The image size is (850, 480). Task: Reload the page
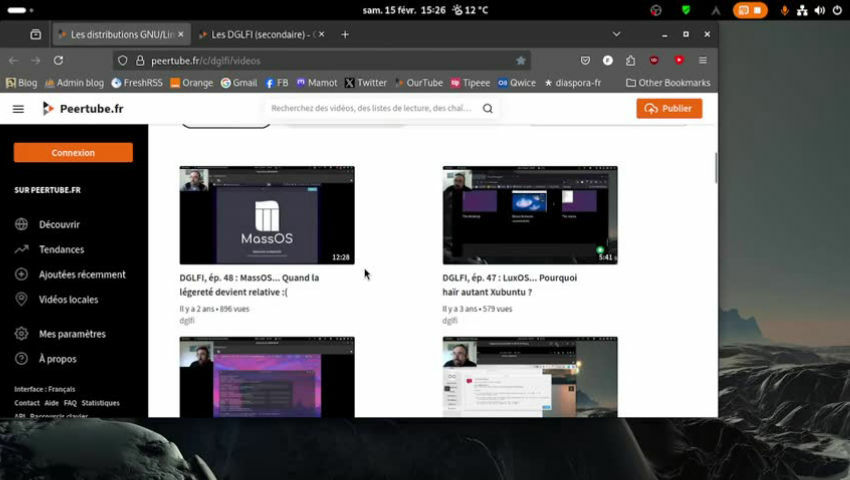point(58,61)
